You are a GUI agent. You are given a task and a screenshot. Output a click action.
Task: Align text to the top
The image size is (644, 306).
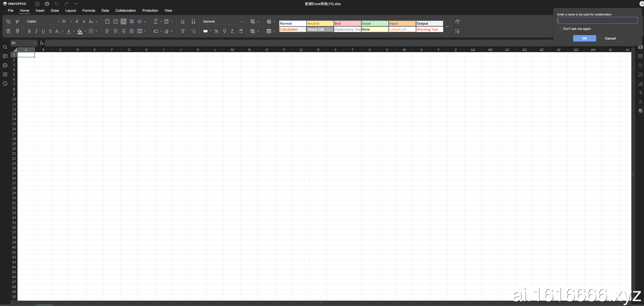click(x=107, y=21)
